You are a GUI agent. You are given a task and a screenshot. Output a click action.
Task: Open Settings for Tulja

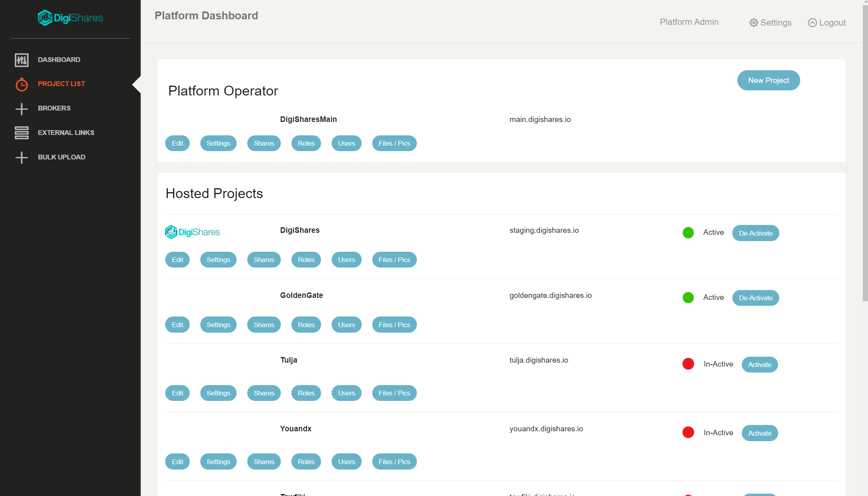[x=218, y=393]
